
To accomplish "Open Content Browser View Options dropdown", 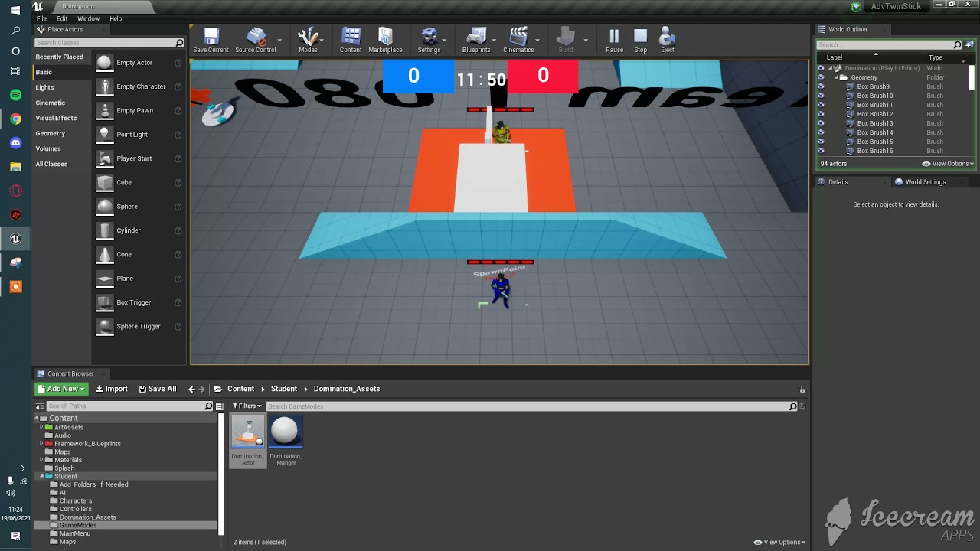I will (779, 542).
